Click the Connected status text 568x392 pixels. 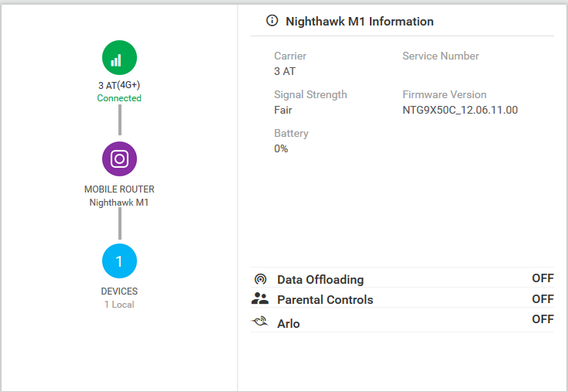tap(119, 98)
